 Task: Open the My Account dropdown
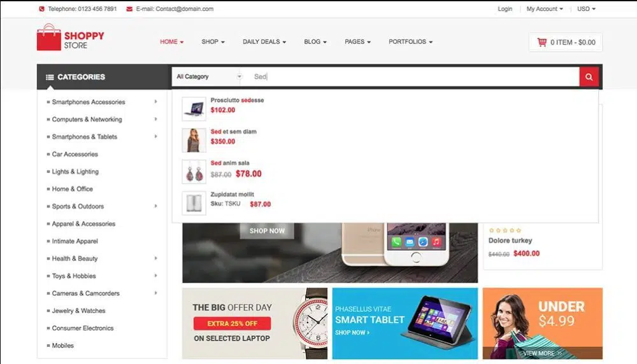point(545,9)
